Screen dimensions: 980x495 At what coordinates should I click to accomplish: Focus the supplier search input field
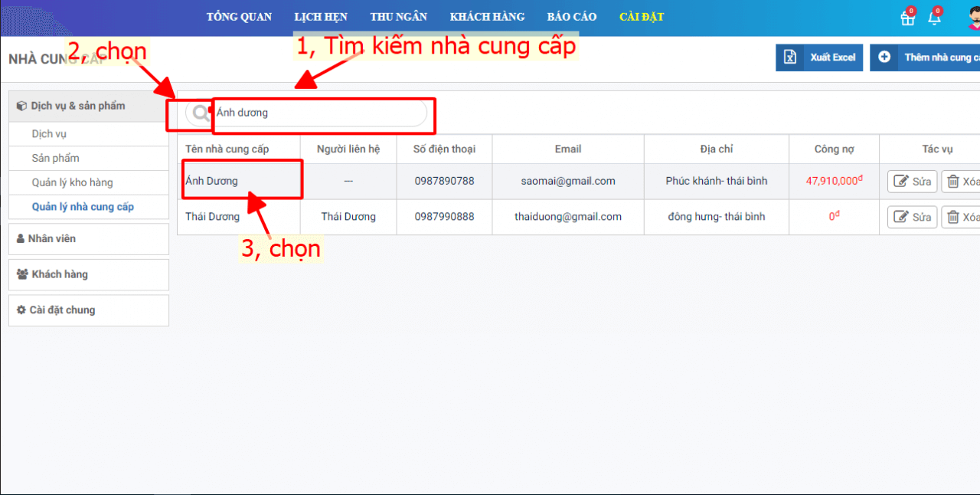click(318, 113)
